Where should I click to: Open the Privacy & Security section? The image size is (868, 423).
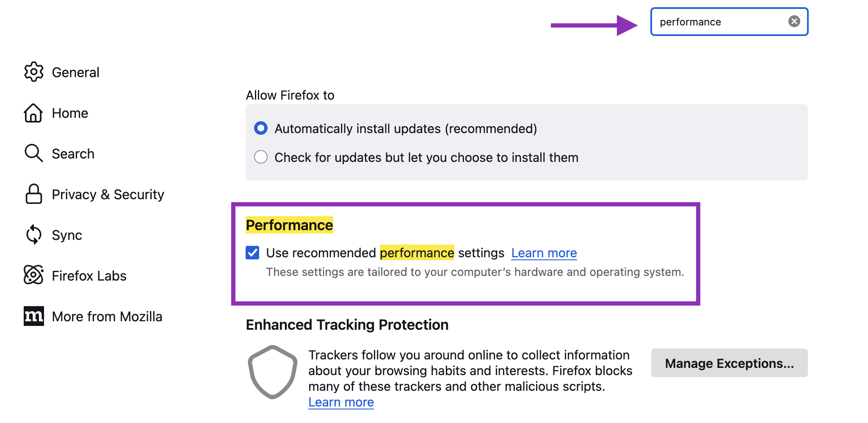pyautogui.click(x=108, y=194)
